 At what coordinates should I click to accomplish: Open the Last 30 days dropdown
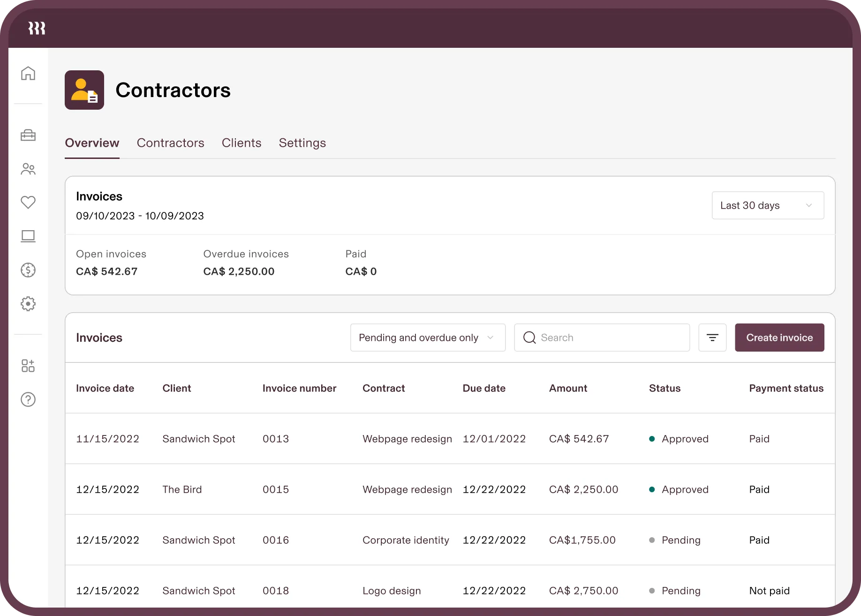point(768,205)
